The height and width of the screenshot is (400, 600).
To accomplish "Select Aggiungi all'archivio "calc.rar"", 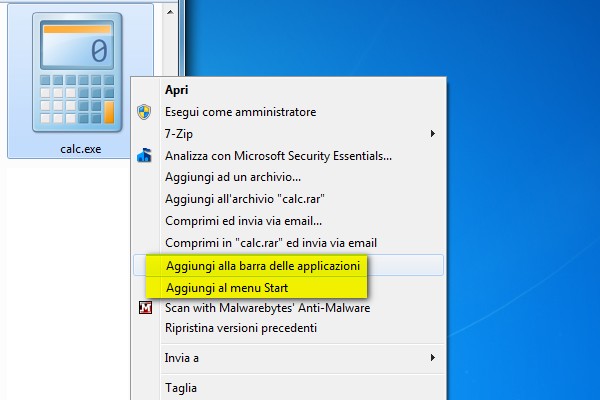I will 245,199.
